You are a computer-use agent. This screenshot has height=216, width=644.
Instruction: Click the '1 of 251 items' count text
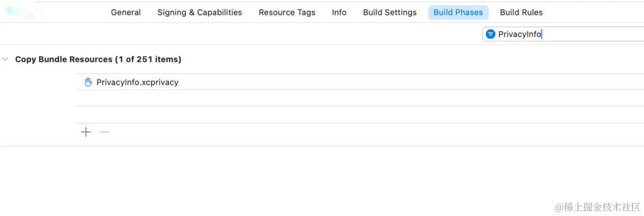pos(148,59)
